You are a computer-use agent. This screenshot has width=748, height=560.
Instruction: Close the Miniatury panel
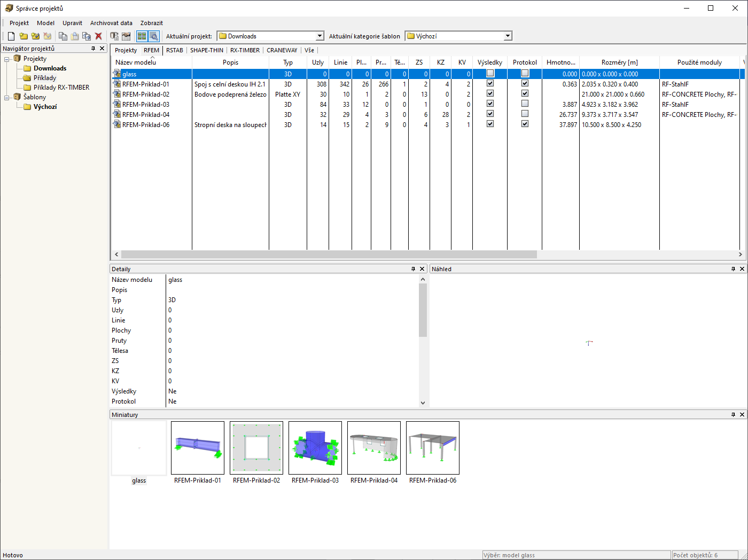742,415
